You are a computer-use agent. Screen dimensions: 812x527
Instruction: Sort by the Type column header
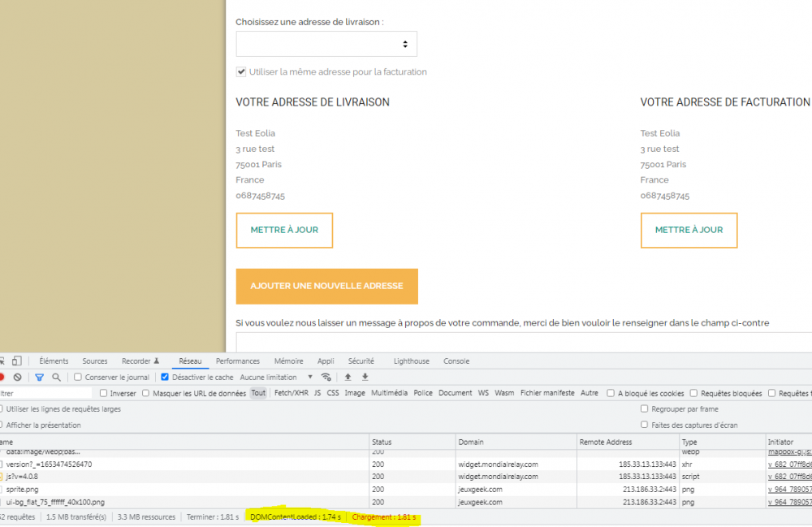[723, 442]
